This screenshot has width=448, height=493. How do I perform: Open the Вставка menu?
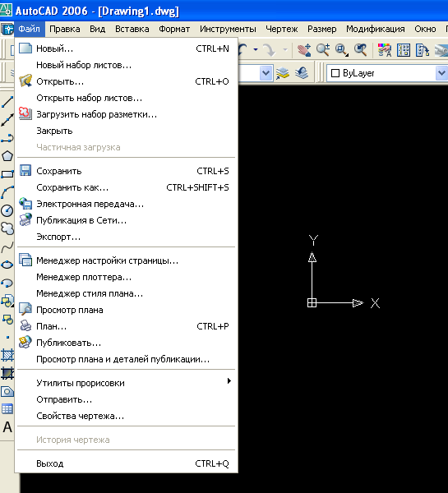point(132,29)
